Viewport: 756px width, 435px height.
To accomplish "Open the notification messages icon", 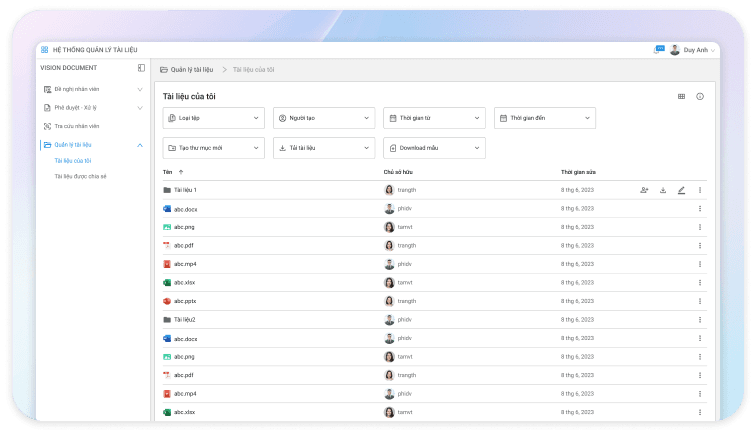I will tap(659, 50).
